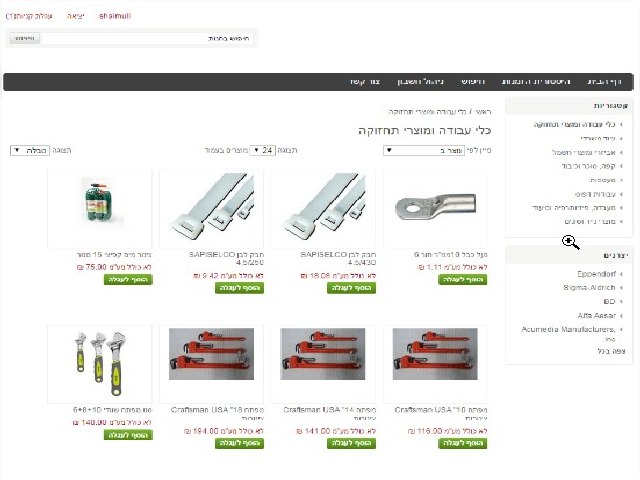Add the 75.00 garden hose to cart

click(128, 279)
